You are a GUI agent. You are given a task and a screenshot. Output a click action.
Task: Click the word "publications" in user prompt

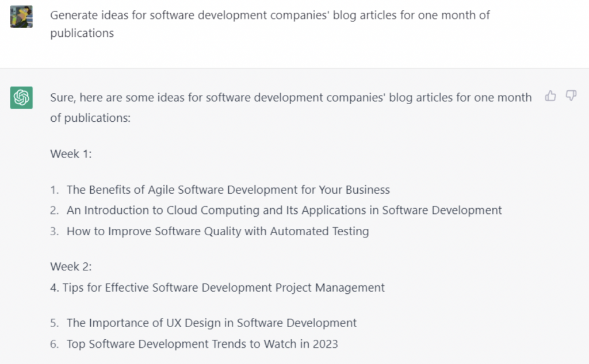pyautogui.click(x=82, y=33)
